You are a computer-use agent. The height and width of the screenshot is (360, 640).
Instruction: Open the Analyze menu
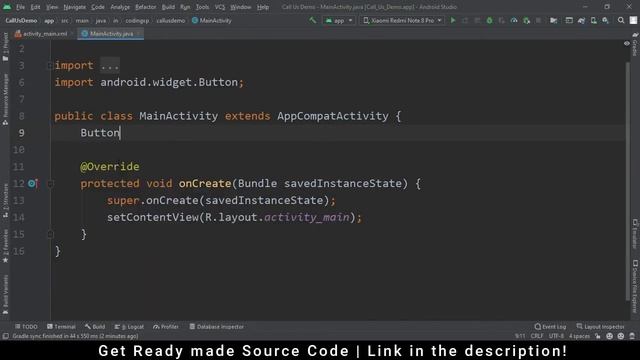[x=120, y=7]
